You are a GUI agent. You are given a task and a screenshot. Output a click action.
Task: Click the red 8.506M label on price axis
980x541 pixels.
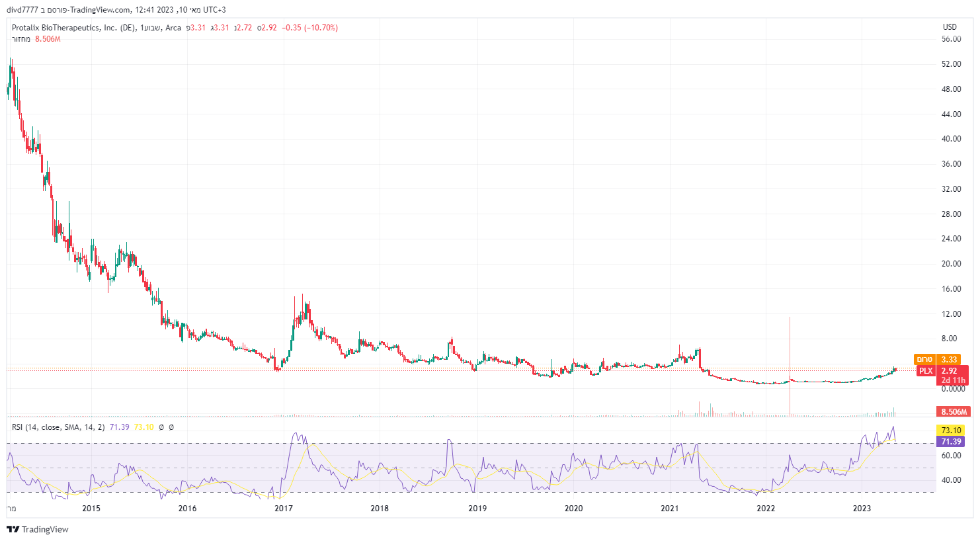coord(954,412)
